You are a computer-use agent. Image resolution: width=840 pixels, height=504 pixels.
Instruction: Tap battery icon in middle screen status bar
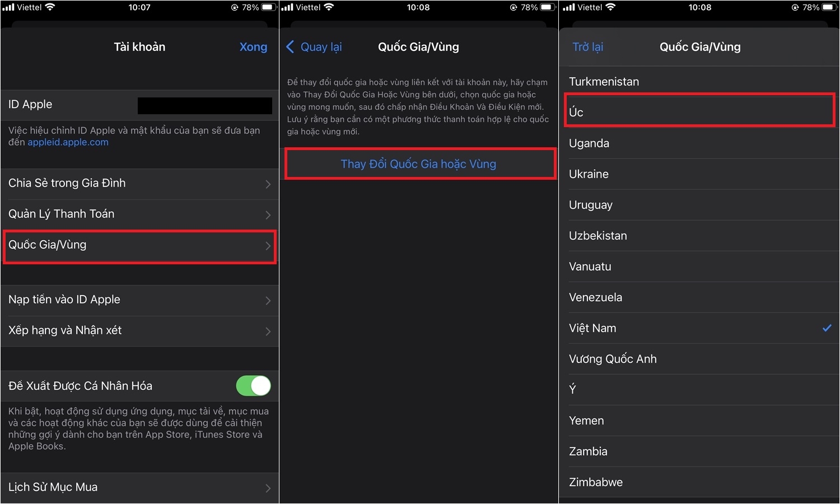[548, 7]
